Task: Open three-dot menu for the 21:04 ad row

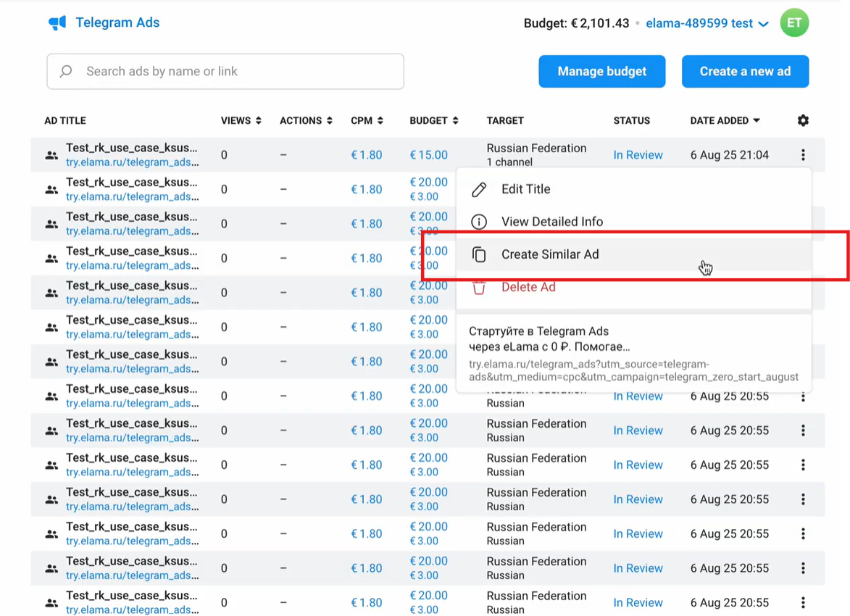Action: (x=803, y=155)
